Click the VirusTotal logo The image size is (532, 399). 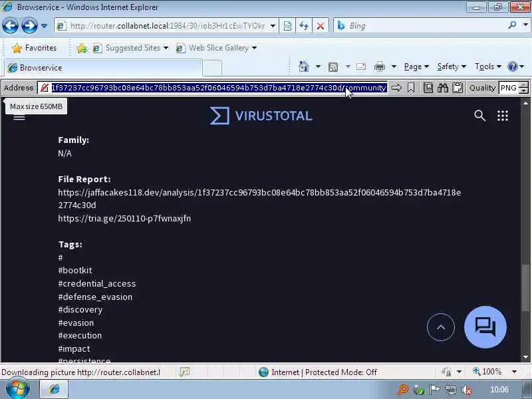coord(261,116)
